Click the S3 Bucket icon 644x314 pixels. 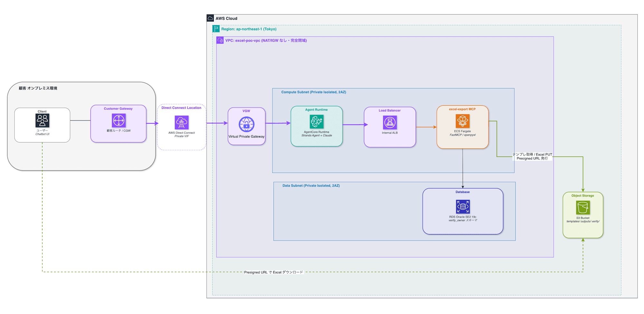583,208
